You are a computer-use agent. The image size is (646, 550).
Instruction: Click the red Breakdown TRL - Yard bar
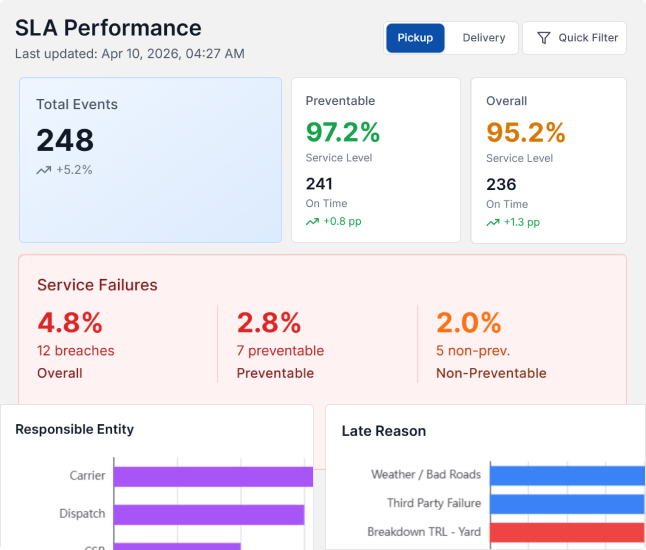click(x=567, y=532)
